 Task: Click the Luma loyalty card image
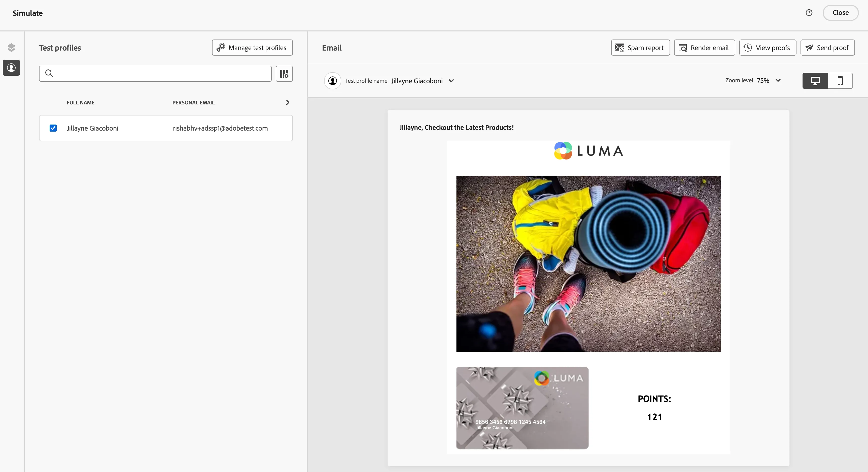[522, 408]
